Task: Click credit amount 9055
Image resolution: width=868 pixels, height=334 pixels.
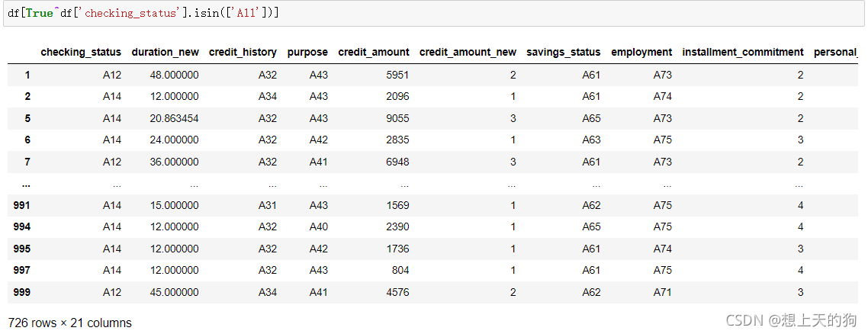Action: click(397, 118)
